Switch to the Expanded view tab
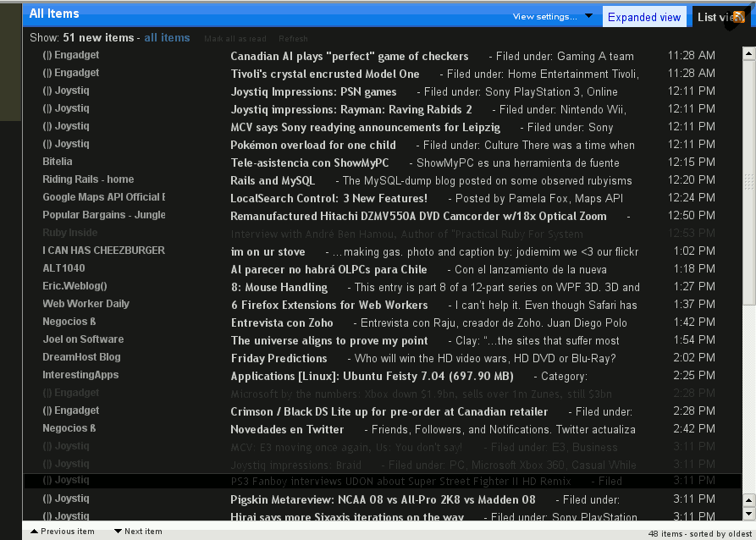This screenshot has width=756, height=540. [x=644, y=18]
